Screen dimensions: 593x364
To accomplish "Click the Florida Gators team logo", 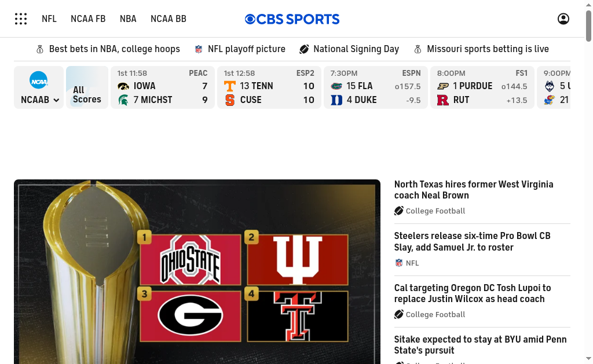I will [336, 86].
